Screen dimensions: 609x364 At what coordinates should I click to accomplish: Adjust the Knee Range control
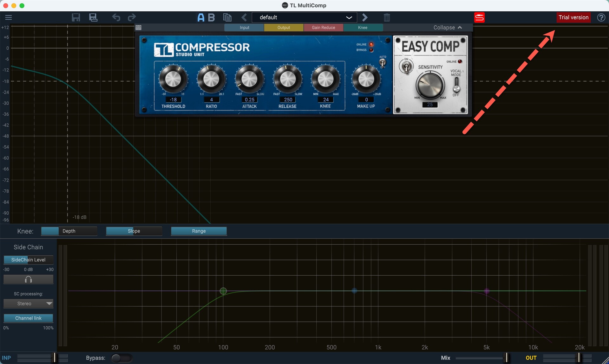pyautogui.click(x=199, y=231)
